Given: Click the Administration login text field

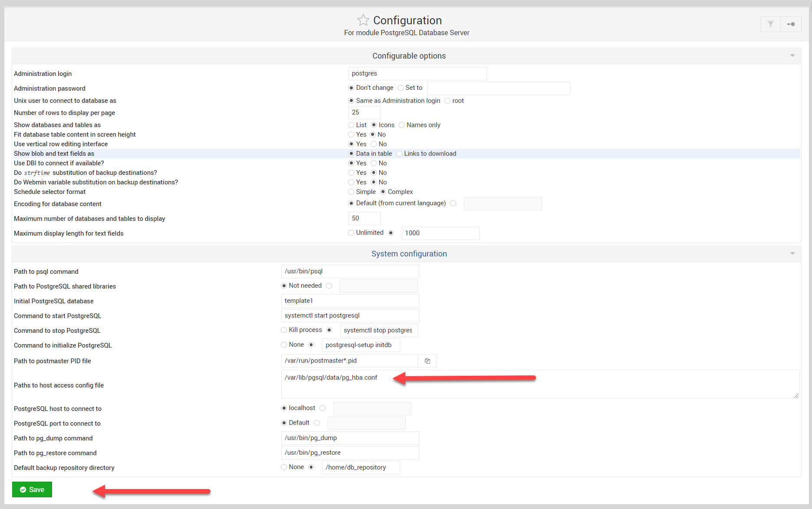Looking at the screenshot, I should pyautogui.click(x=417, y=74).
